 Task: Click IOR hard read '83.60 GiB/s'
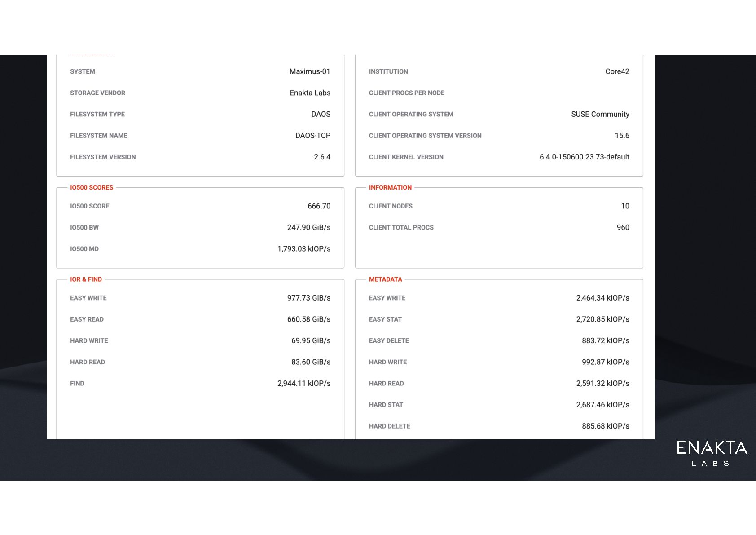click(311, 362)
